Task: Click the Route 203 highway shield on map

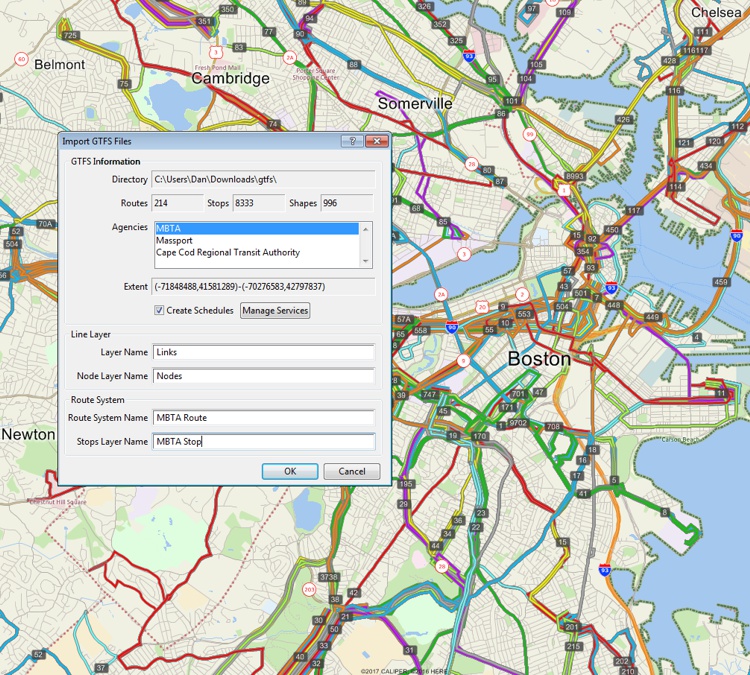Action: [x=309, y=590]
